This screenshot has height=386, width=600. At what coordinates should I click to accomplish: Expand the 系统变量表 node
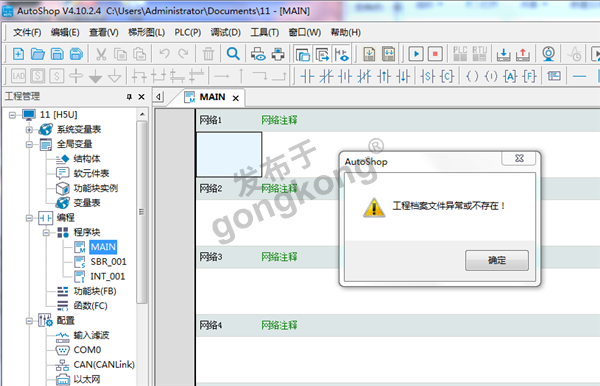point(29,130)
